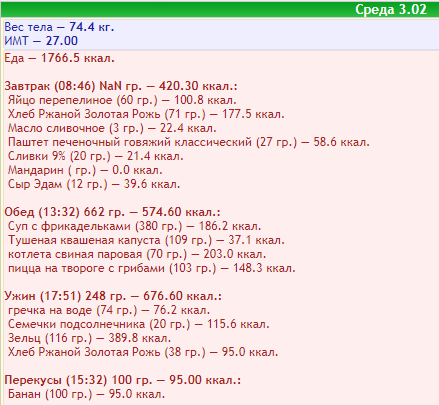This screenshot has width=439, height=405.
Task: Open the Обед (13:32) meal heading
Action: pos(112,212)
